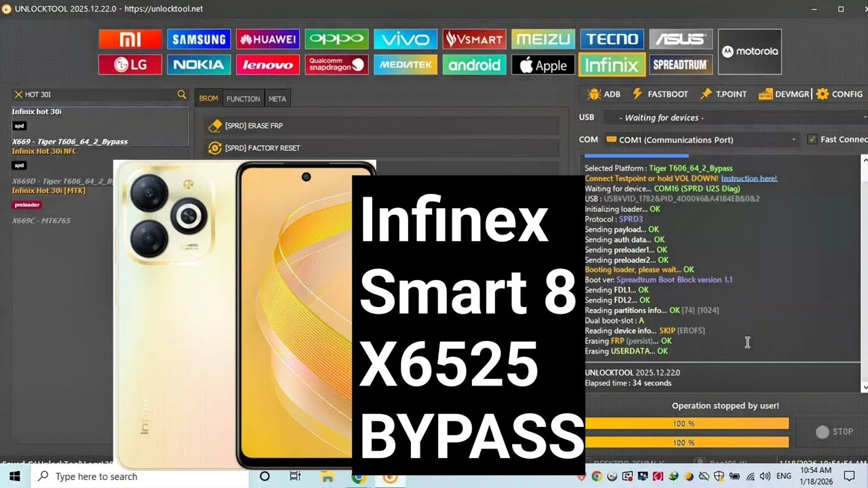Click the magnifier search icon
Image resolution: width=868 pixels, height=488 pixels.
181,95
